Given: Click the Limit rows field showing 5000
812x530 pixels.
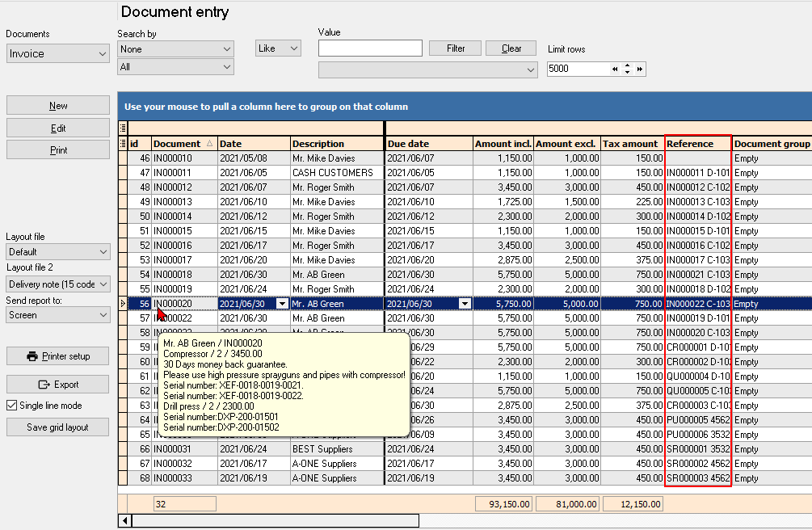Looking at the screenshot, I should tap(578, 69).
